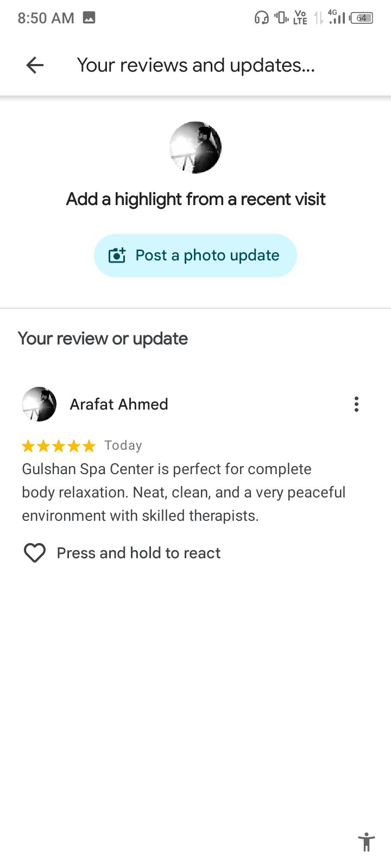
Task: Tap the small avatar beside Arafat Ahmed
Action: pyautogui.click(x=39, y=404)
